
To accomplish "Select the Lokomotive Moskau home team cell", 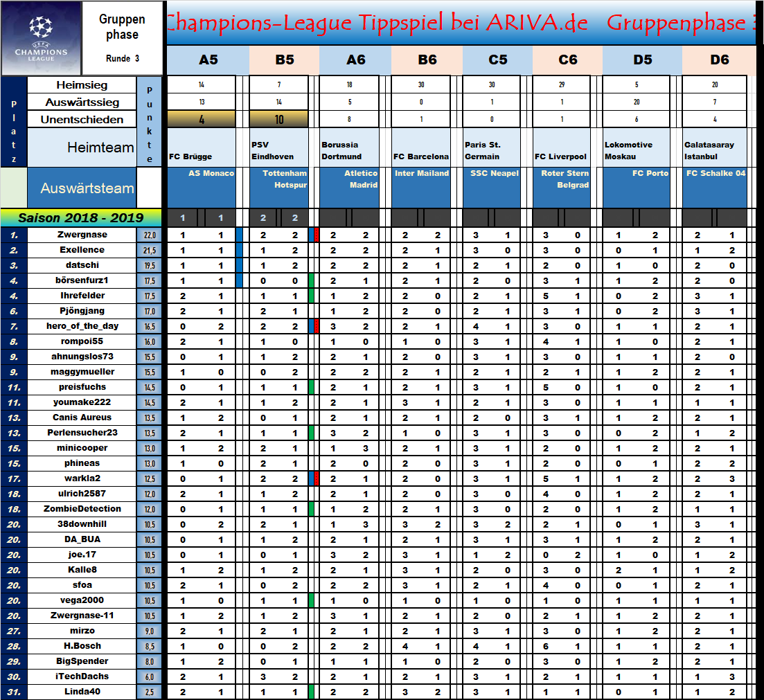I will tap(637, 147).
